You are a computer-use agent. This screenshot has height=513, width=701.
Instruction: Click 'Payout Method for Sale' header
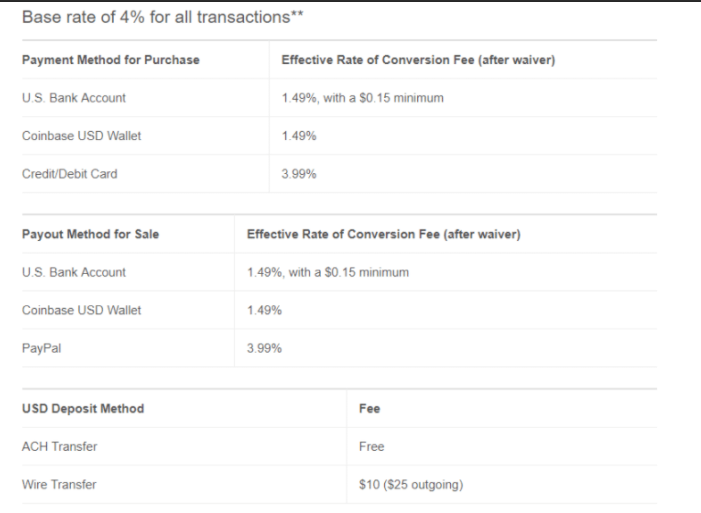[x=90, y=234]
